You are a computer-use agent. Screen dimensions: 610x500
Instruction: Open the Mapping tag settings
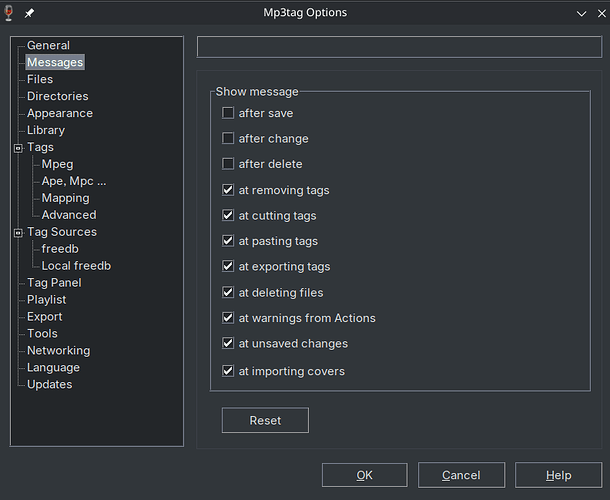[65, 198]
